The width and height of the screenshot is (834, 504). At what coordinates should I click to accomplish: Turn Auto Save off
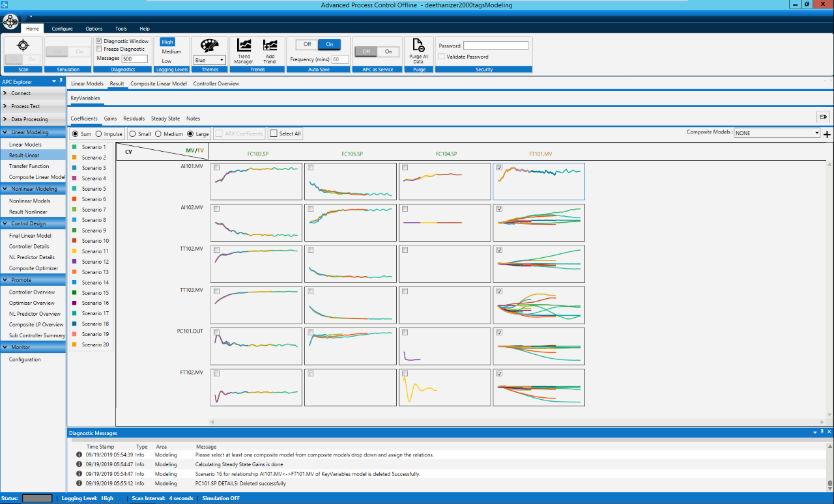click(307, 44)
